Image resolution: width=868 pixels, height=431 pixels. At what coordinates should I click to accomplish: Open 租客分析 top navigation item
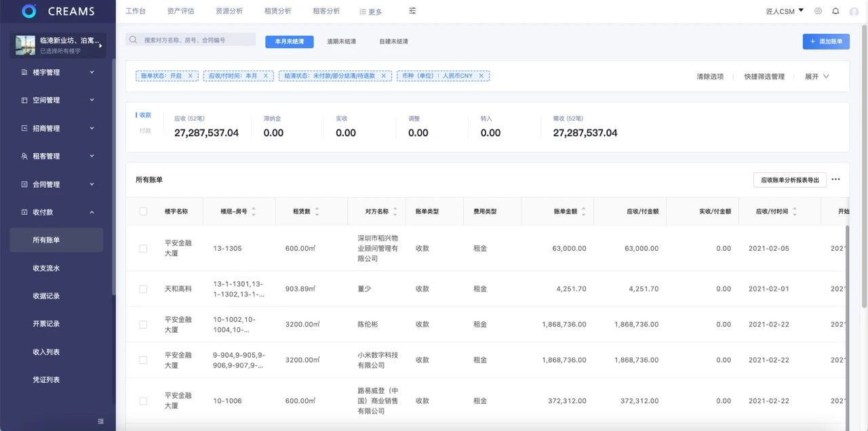point(326,12)
